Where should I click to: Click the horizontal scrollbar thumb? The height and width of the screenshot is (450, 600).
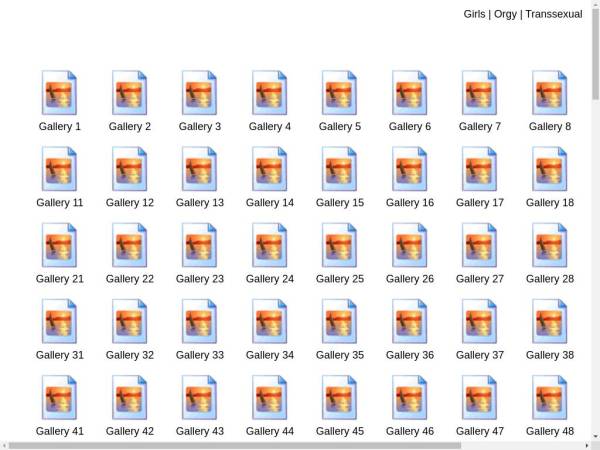pyautogui.click(x=235, y=446)
